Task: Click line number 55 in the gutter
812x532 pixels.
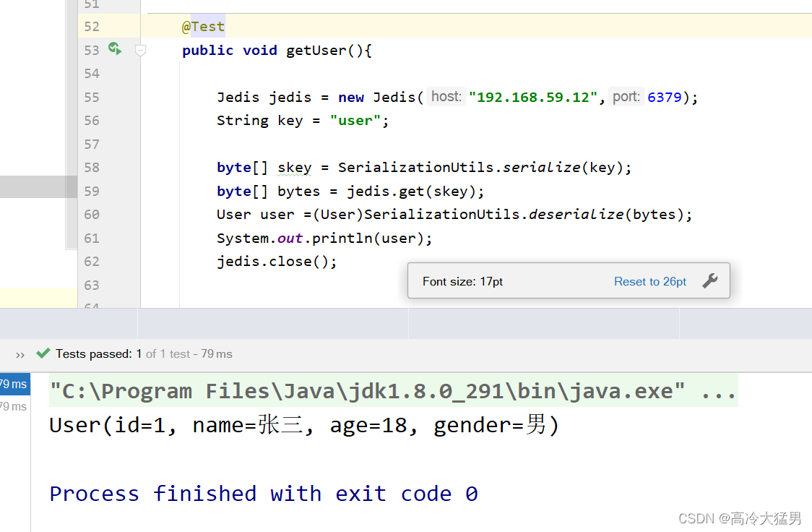Action: (92, 97)
